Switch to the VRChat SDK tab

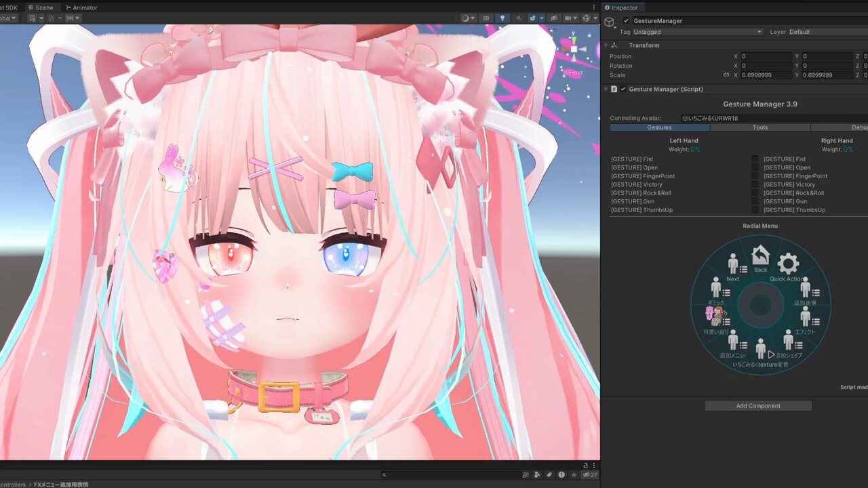(10, 7)
